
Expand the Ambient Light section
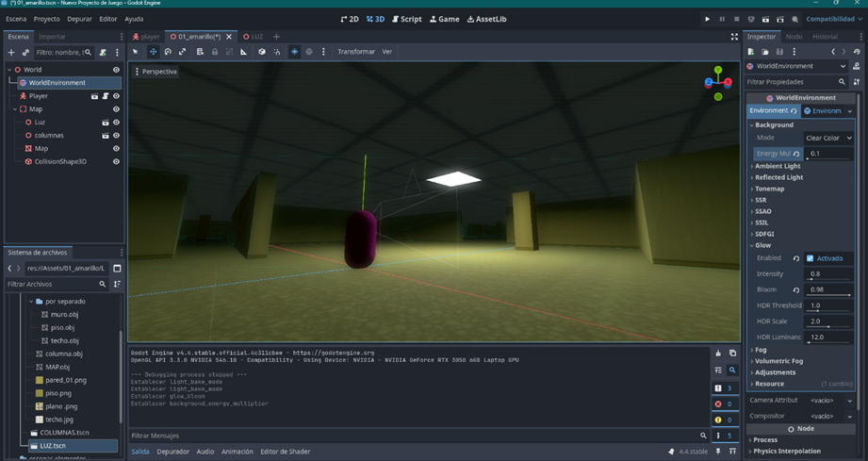pyautogui.click(x=777, y=166)
